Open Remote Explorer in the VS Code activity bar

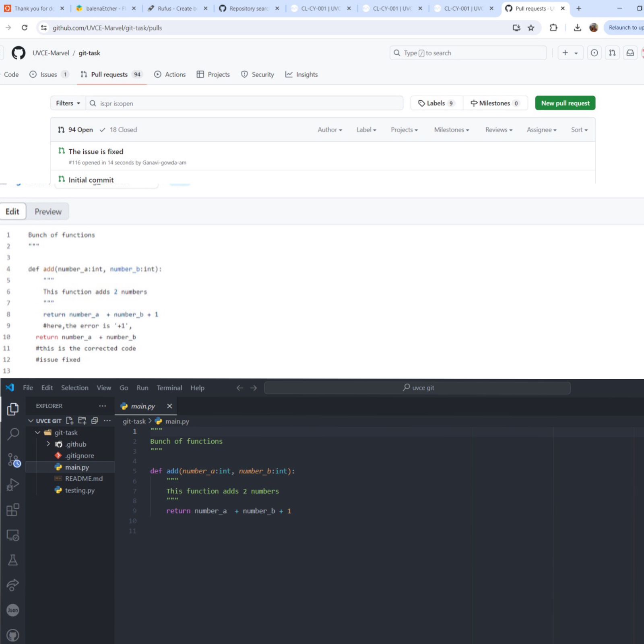(13, 535)
